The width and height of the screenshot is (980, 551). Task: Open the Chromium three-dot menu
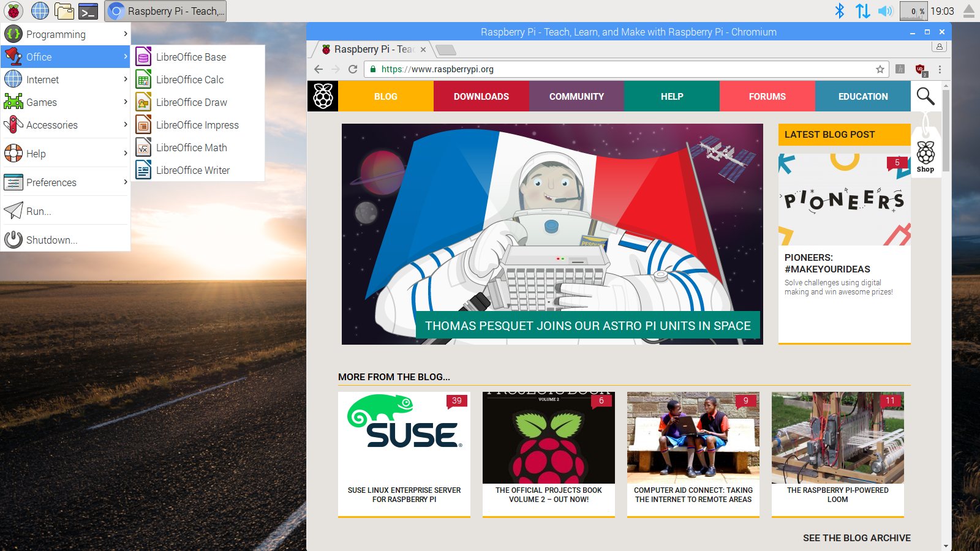[x=940, y=69]
